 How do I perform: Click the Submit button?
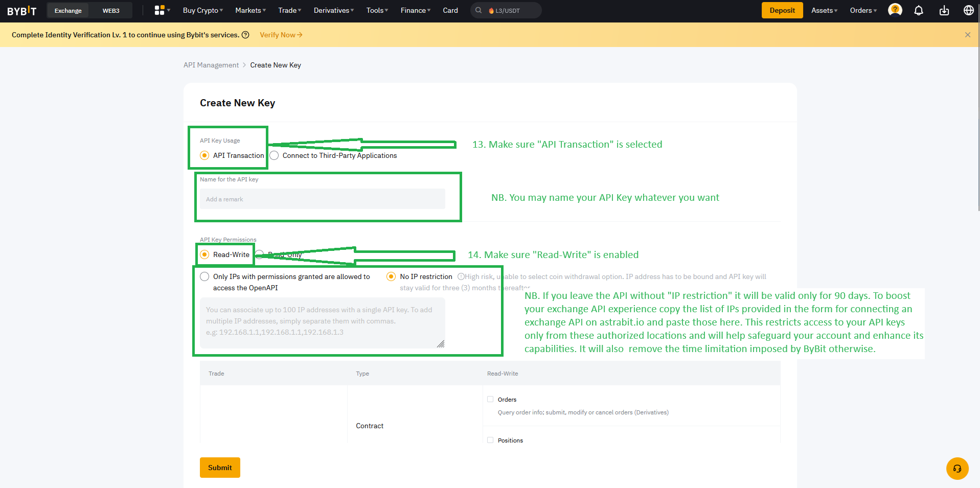tap(220, 468)
